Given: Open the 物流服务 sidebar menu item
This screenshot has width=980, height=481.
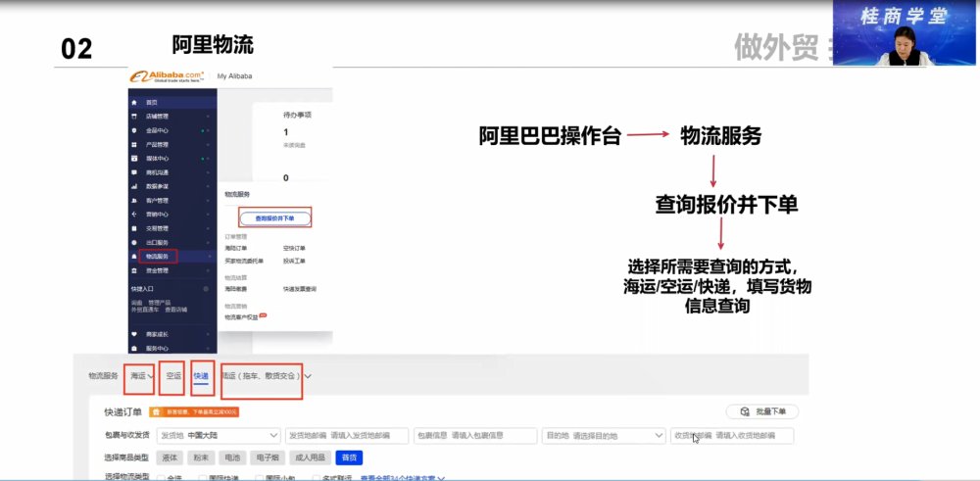Looking at the screenshot, I should [158, 256].
